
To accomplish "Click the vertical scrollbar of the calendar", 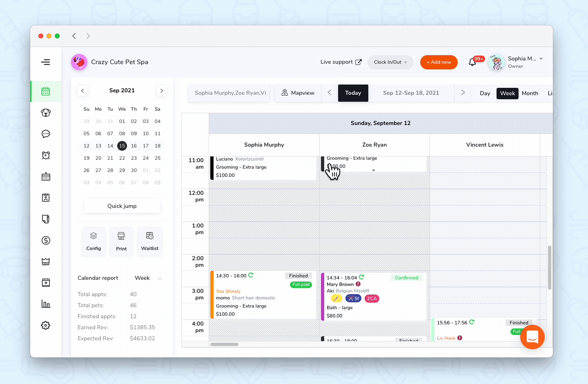I will (550, 268).
